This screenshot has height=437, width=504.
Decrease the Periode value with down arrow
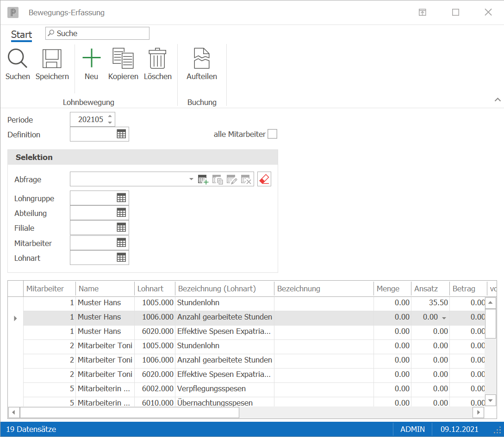pos(110,123)
